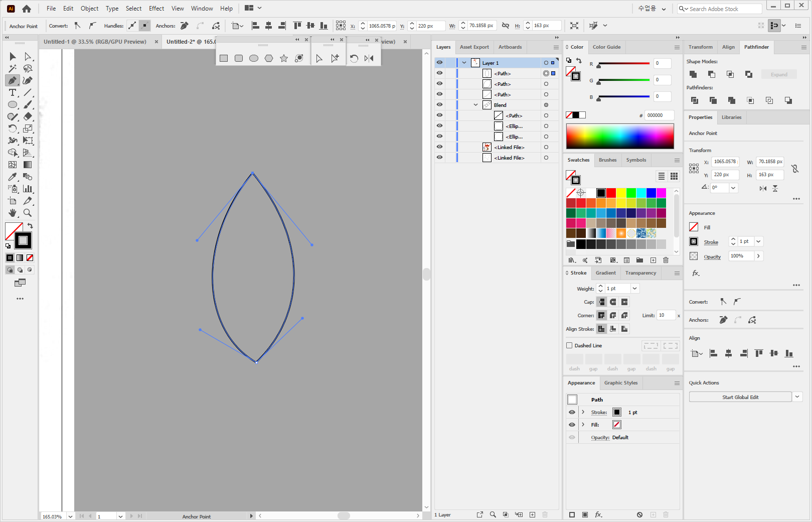The width and height of the screenshot is (812, 522).
Task: Delete selection with Layers panel trash icon
Action: pyautogui.click(x=545, y=514)
